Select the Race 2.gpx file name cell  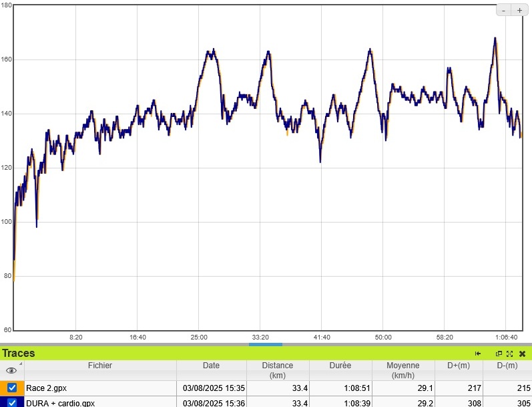click(46, 388)
